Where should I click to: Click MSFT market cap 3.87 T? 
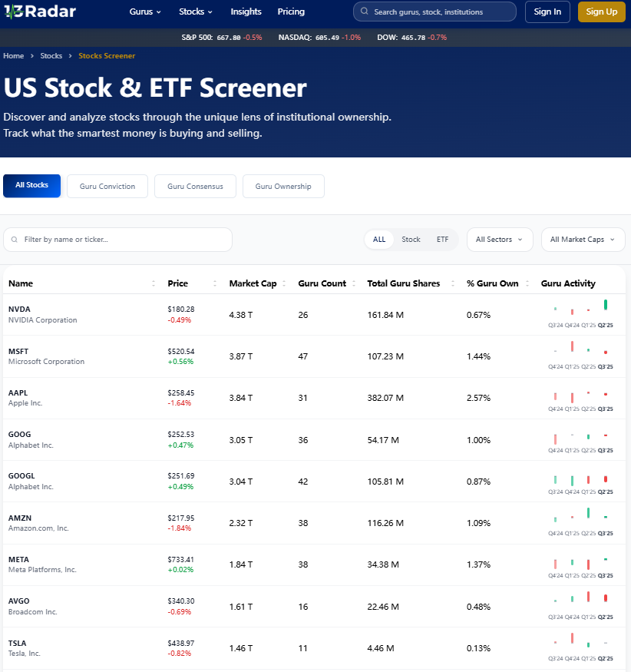[241, 356]
